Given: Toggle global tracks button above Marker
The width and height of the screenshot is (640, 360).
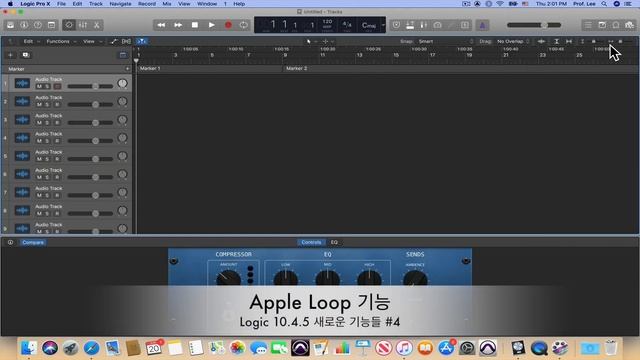Looking at the screenshot, I should 123,55.
